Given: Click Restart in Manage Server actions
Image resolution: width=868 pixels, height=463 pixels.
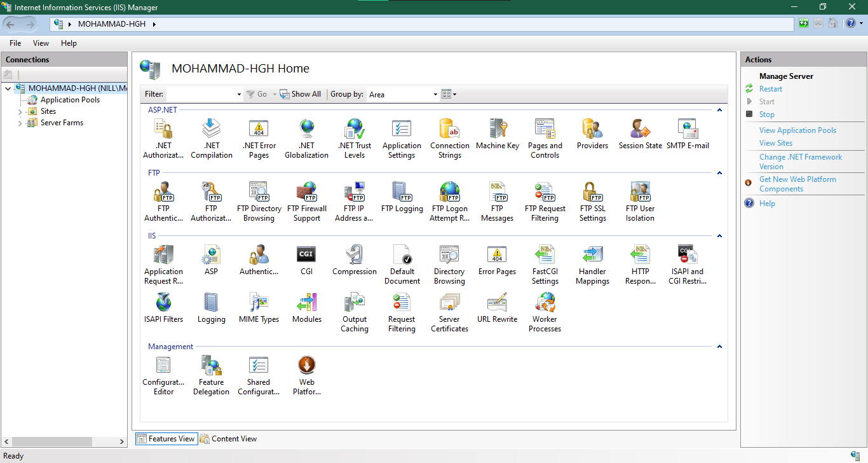Looking at the screenshot, I should click(x=771, y=89).
